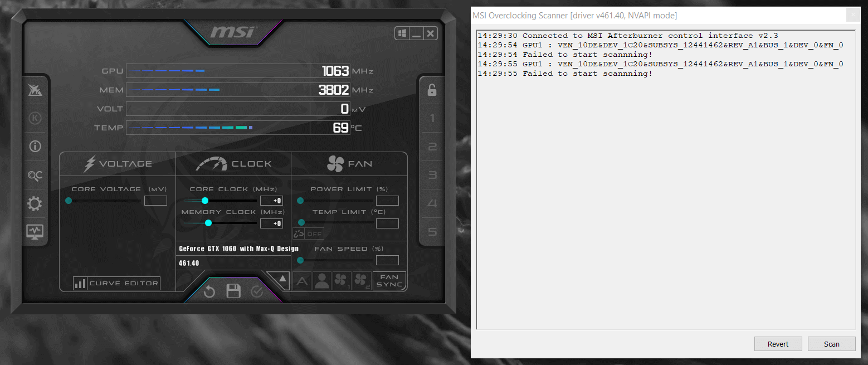Click the Core Clock +0 value field

click(x=271, y=201)
